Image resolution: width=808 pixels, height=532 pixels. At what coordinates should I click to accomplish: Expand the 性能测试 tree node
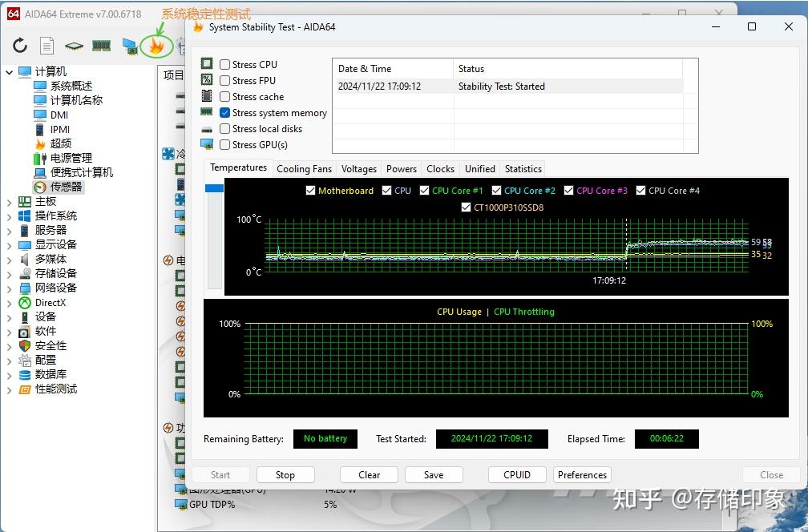point(10,390)
